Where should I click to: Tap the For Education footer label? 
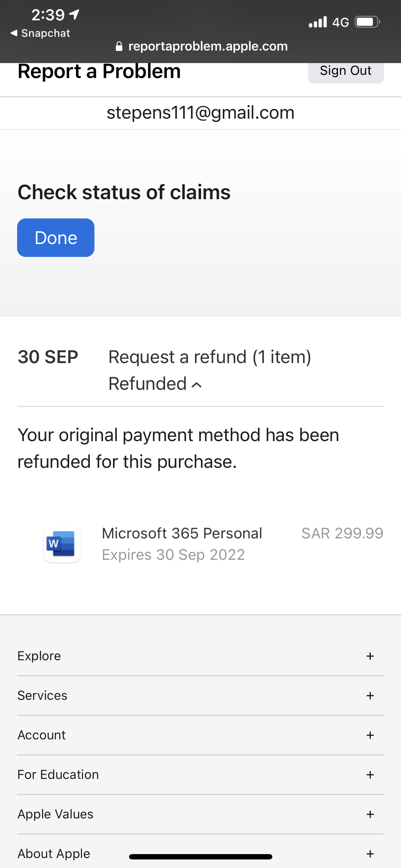click(x=58, y=775)
